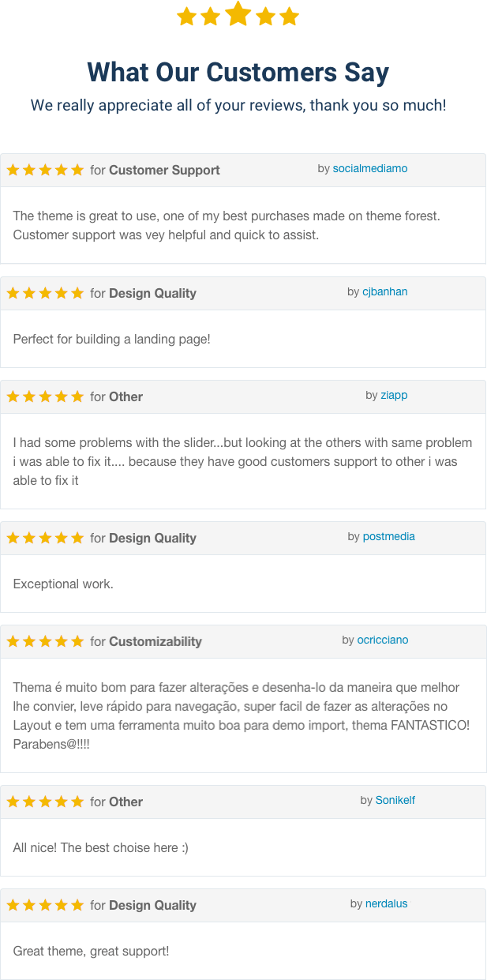This screenshot has width=487, height=980.
Task: Click the star rating in postmedia's review
Action: (x=45, y=538)
